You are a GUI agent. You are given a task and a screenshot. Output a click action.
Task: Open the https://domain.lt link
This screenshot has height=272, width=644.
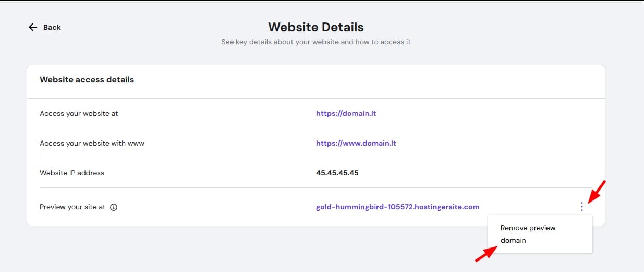tap(346, 113)
